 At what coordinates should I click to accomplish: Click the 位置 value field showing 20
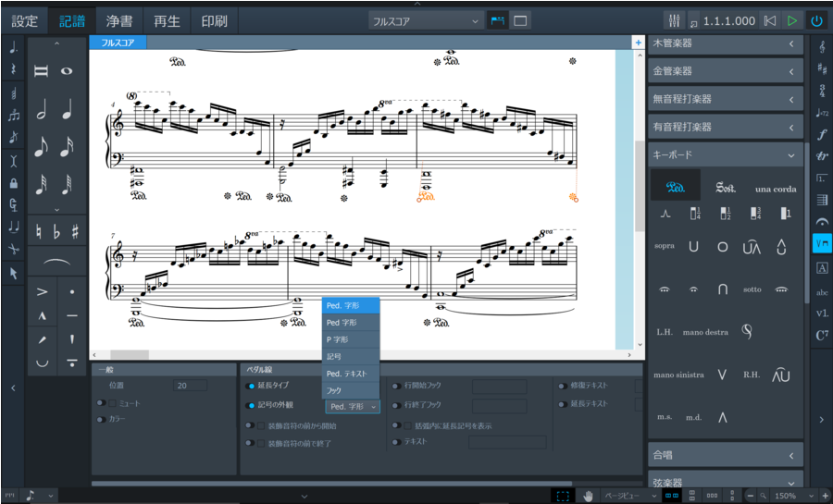point(190,386)
